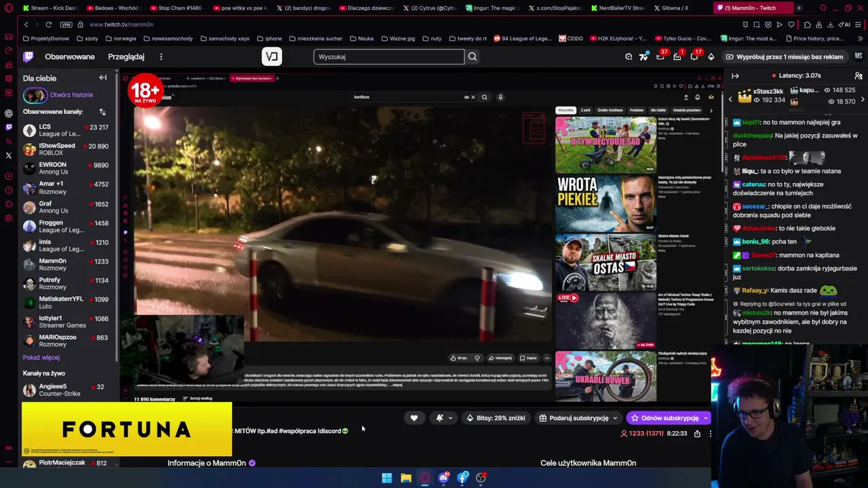The height and width of the screenshot is (488, 868).
Task: Open the user profile avatar menu
Action: 859,57
